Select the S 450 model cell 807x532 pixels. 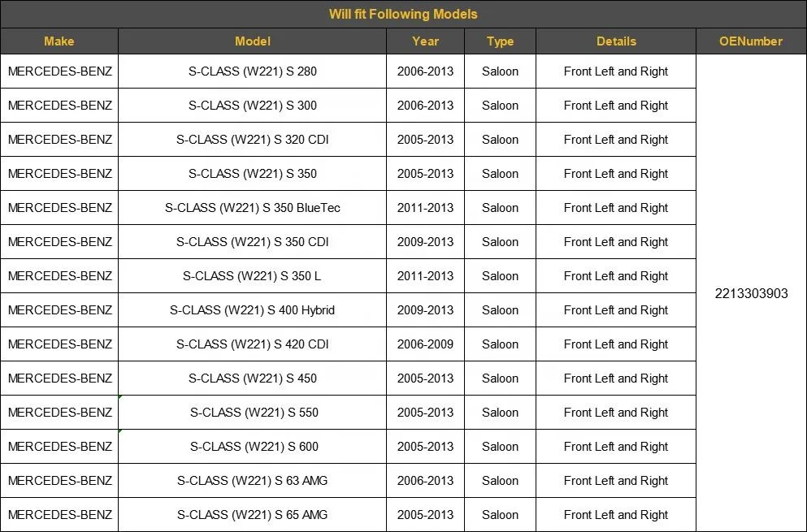point(252,378)
